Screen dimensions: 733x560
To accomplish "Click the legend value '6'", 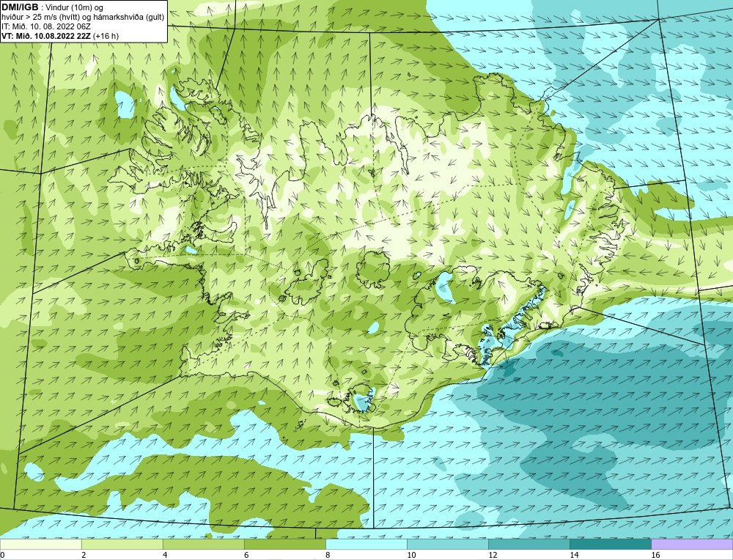I will [246, 555].
